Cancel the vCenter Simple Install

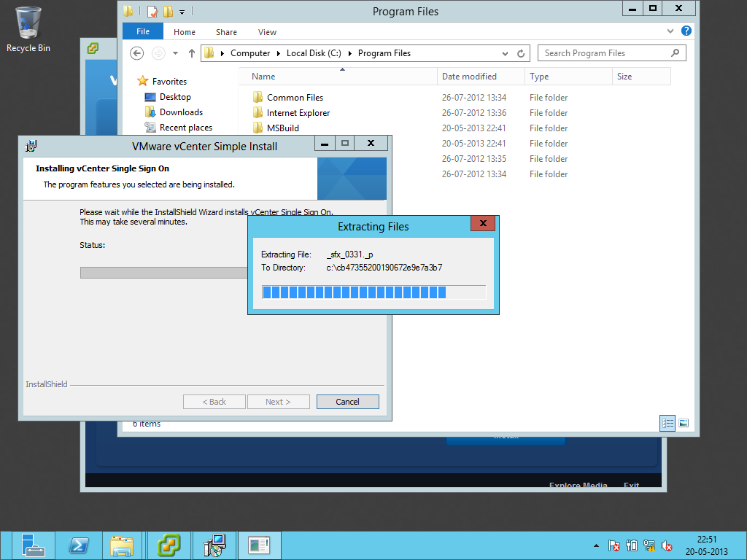pyautogui.click(x=348, y=402)
